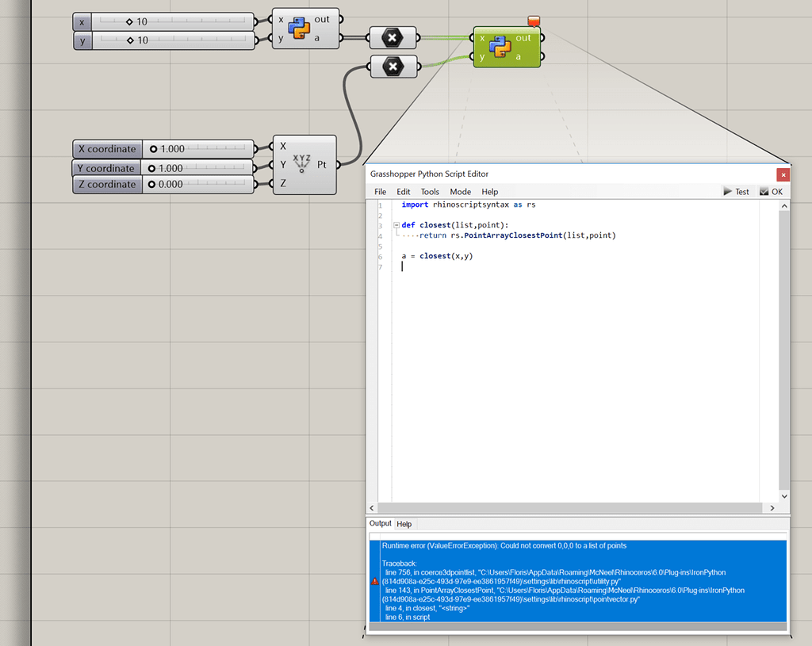812x646 pixels.
Task: Click the right arrow of the horizontal scrollbar
Action: [x=772, y=507]
